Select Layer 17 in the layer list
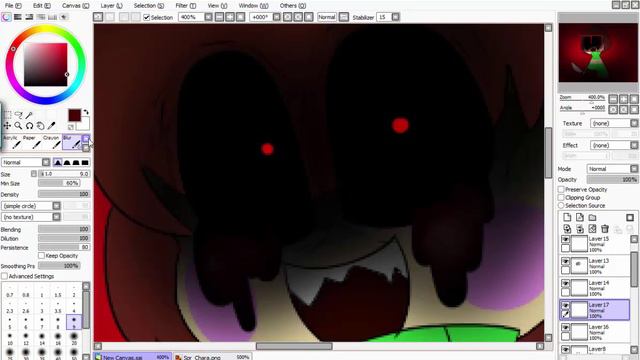 (594, 310)
